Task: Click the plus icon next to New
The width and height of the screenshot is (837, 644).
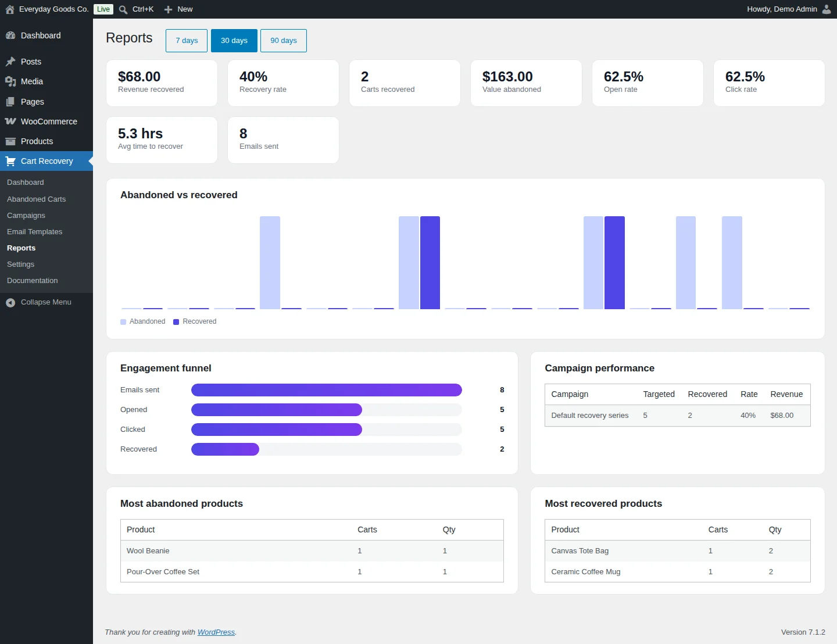Action: 168,9
